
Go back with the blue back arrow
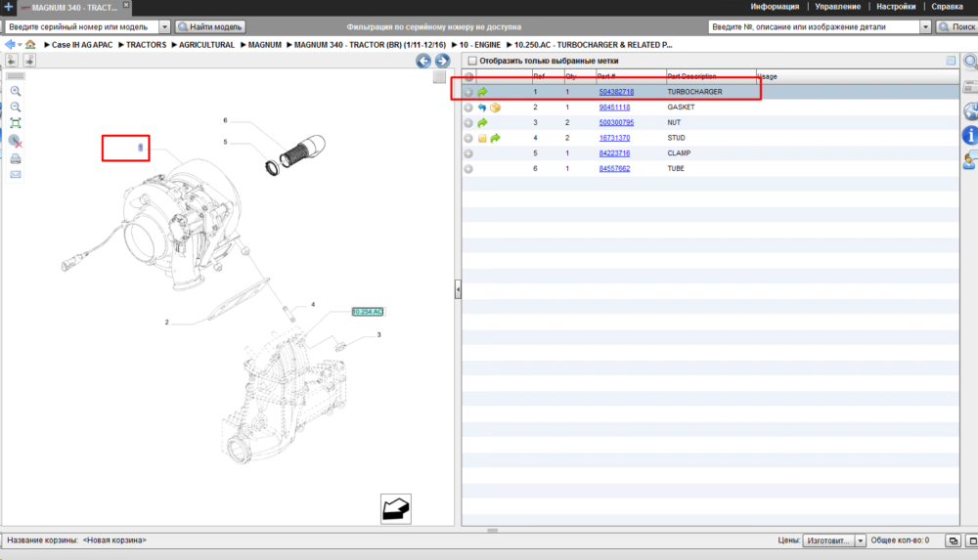pos(10,44)
